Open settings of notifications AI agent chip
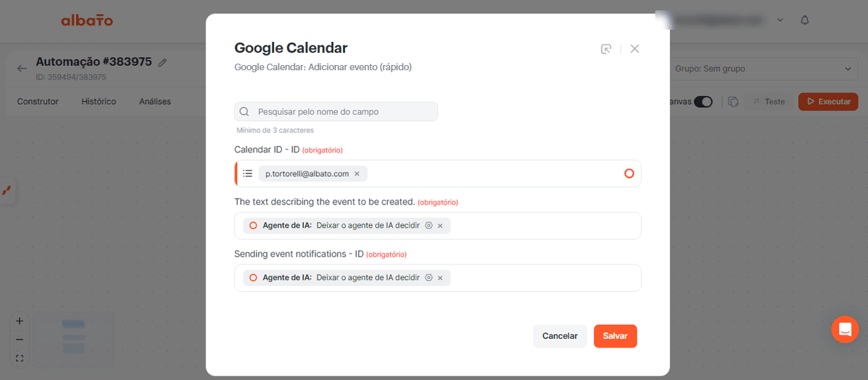Screen dimensions: 868x380 point(428,278)
